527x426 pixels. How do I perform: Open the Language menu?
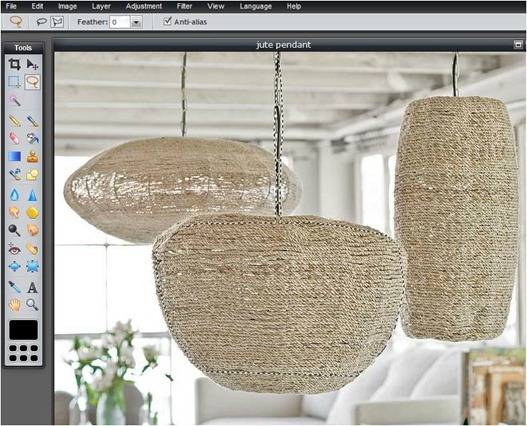click(255, 6)
